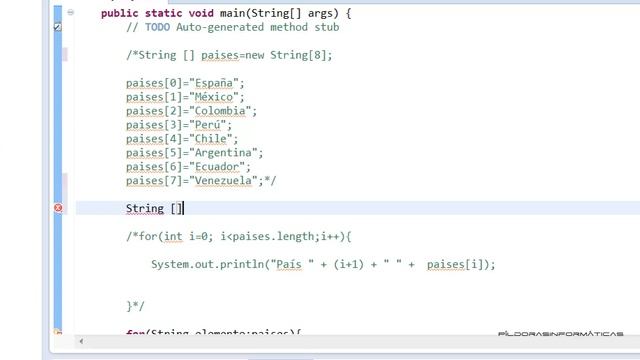This screenshot has width=640, height=360.
Task: Click the commented for(int i=0 loop line
Action: 239,236
